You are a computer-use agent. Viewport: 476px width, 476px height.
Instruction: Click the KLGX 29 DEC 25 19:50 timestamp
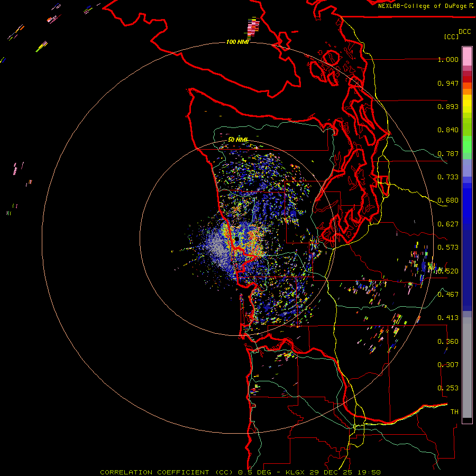(333, 472)
